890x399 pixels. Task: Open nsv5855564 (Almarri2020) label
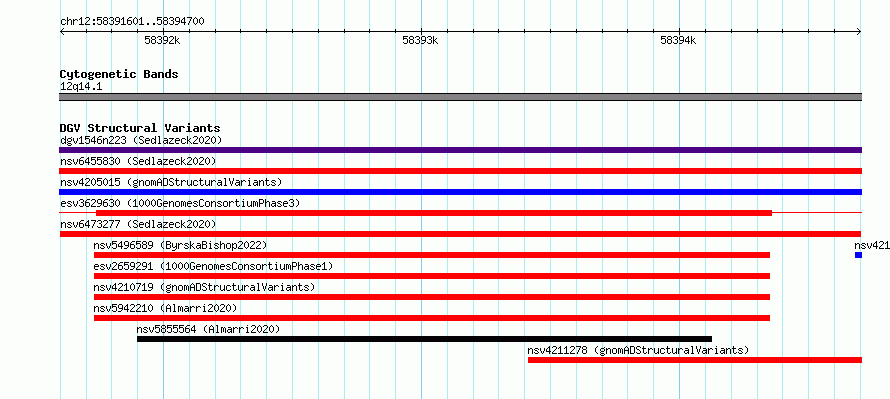[208, 329]
